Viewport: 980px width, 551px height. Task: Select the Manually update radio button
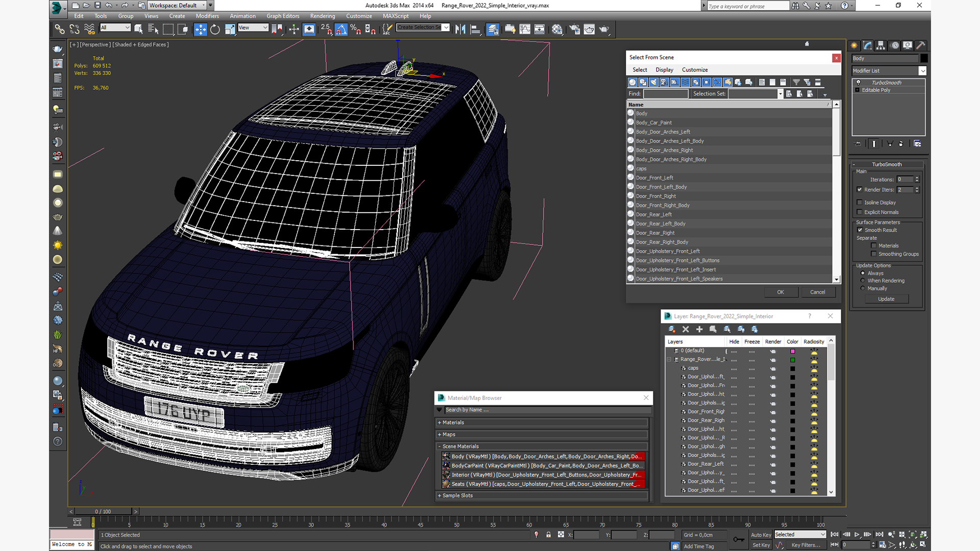click(863, 288)
